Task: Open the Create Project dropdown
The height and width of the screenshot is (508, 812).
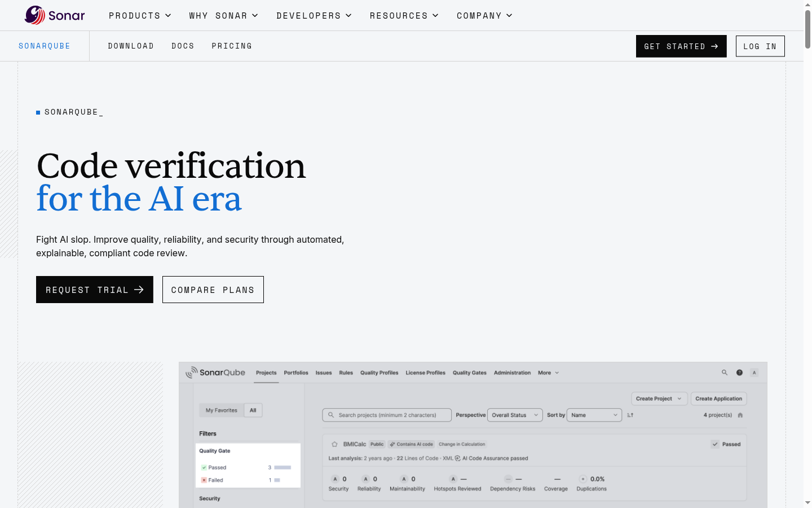Action: [x=659, y=398]
